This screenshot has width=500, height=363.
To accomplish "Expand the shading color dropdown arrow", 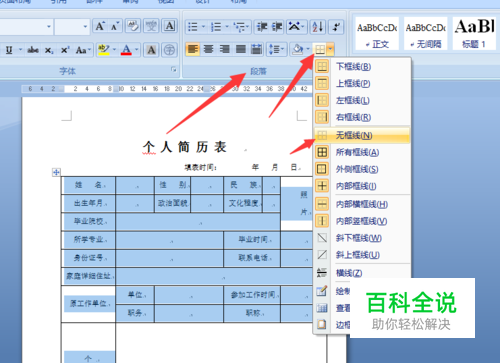I will [x=308, y=50].
